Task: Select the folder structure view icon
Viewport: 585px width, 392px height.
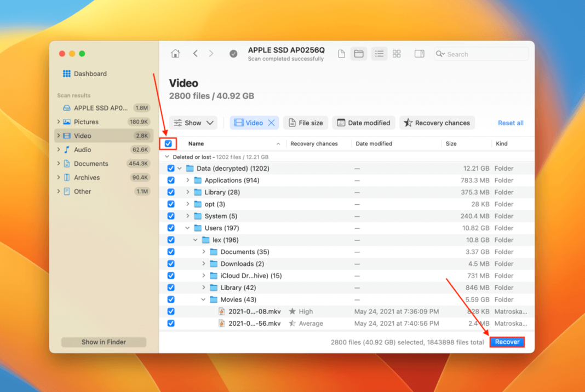Action: point(359,53)
